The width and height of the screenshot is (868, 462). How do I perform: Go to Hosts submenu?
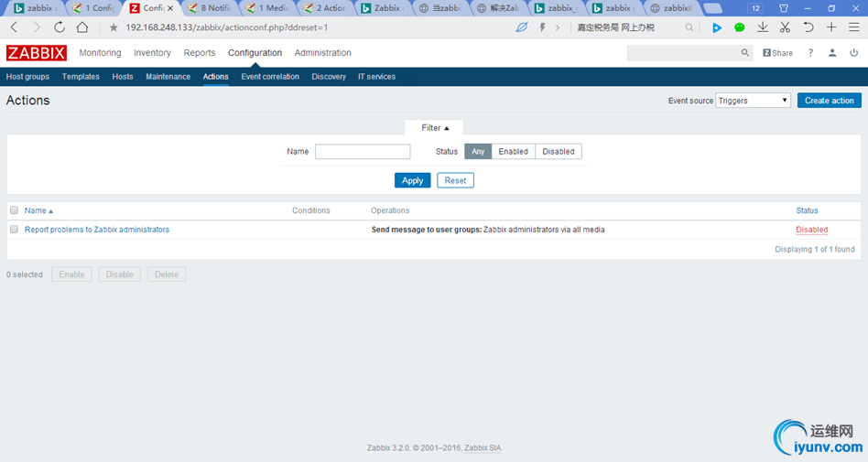(x=123, y=77)
